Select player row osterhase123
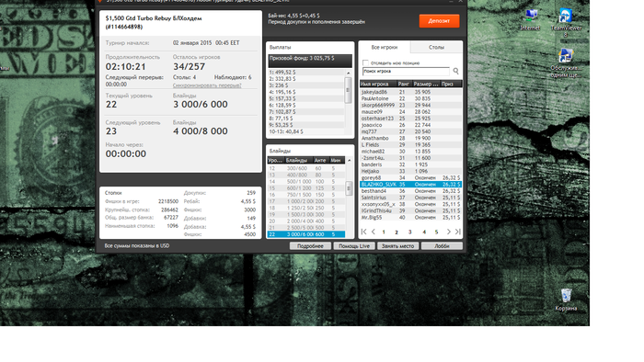Image resolution: width=644 pixels, height=362 pixels. point(410,119)
